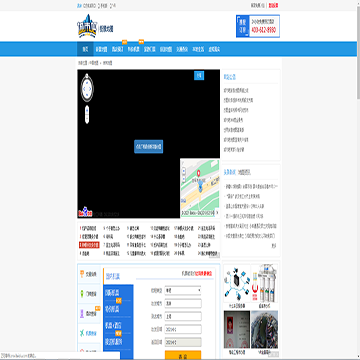360x360 pixels.
Task: Select the sidebar tab with purple hotel icon
Action: click(x=89, y=314)
